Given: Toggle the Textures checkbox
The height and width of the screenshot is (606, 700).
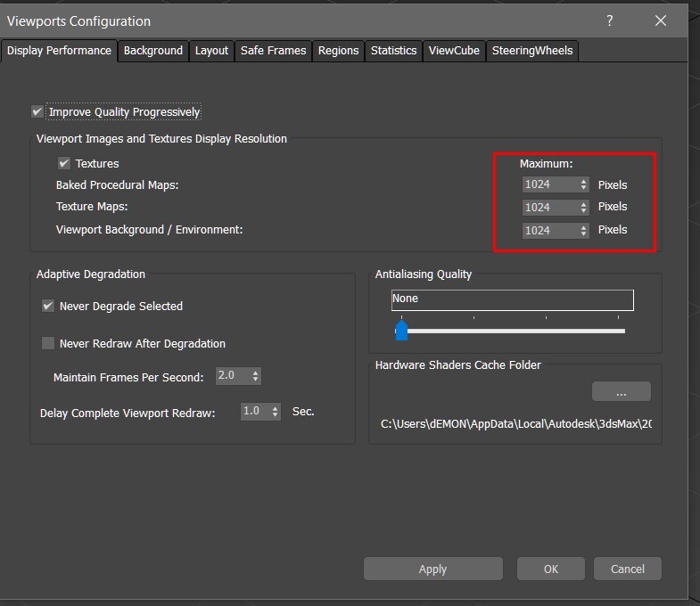Looking at the screenshot, I should (x=64, y=163).
